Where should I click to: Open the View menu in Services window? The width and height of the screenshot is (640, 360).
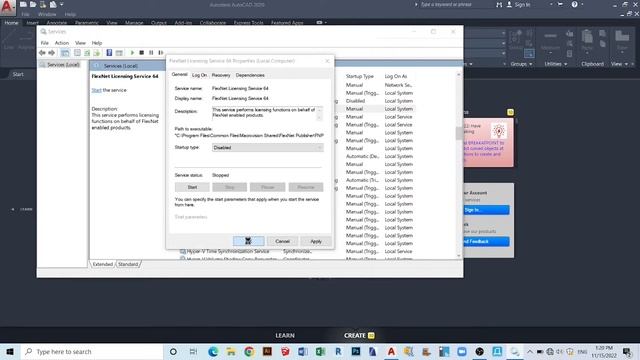(x=80, y=43)
